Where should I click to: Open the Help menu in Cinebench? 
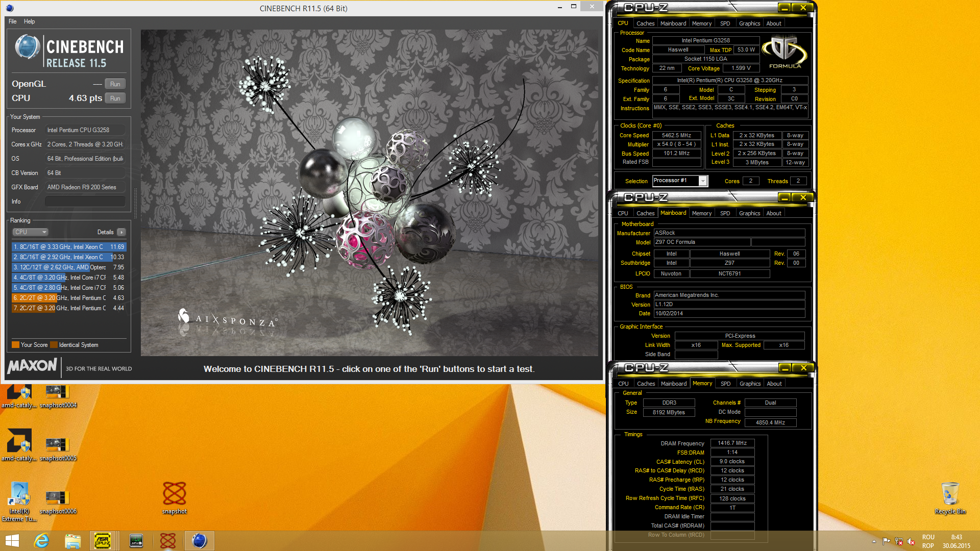[30, 21]
